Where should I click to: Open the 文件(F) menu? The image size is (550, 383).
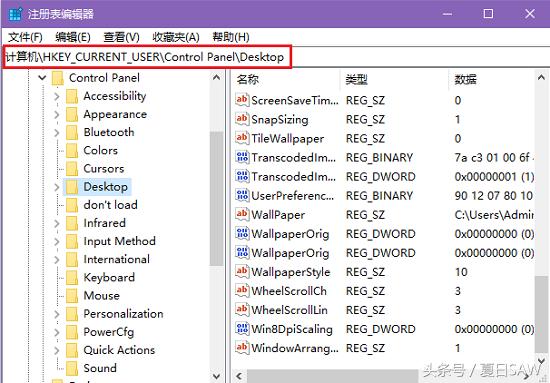pyautogui.click(x=25, y=37)
